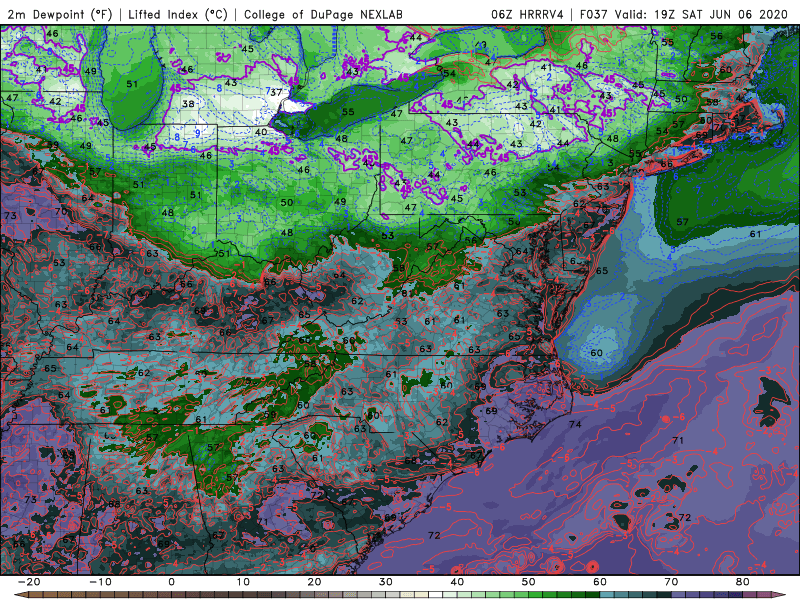The width and height of the screenshot is (800, 600).
Task: Click the "06Z HRRRV4" model run label
Action: (527, 14)
